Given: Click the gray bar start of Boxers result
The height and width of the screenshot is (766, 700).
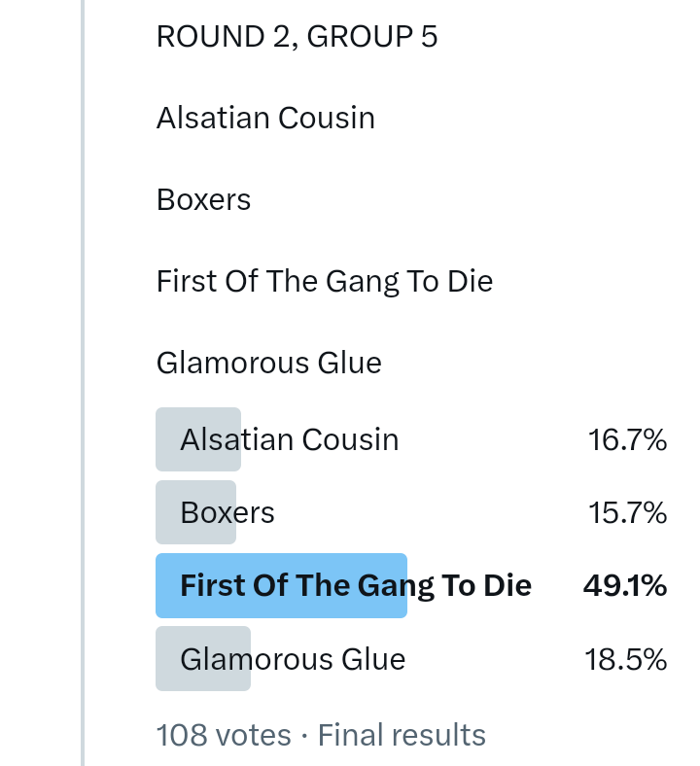Looking at the screenshot, I should [166, 512].
